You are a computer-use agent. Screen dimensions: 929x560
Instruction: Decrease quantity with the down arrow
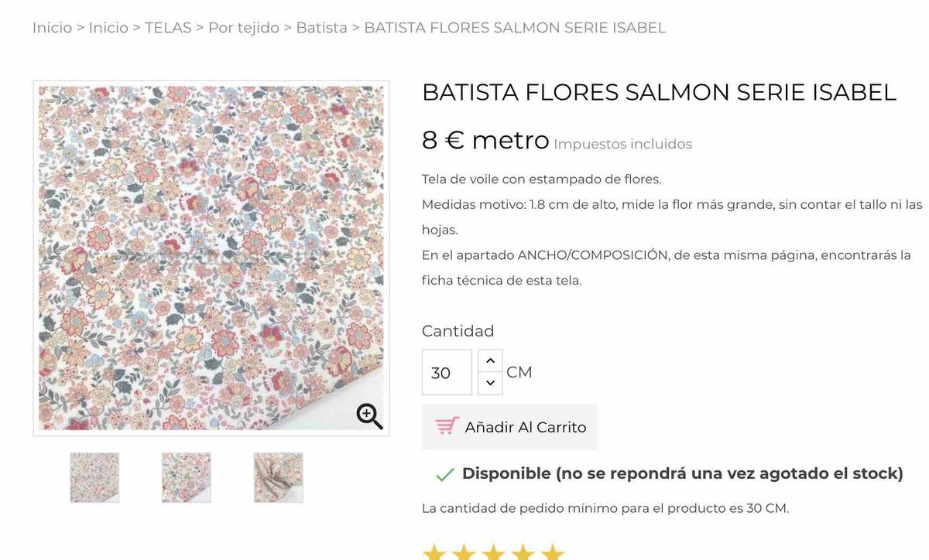click(490, 383)
